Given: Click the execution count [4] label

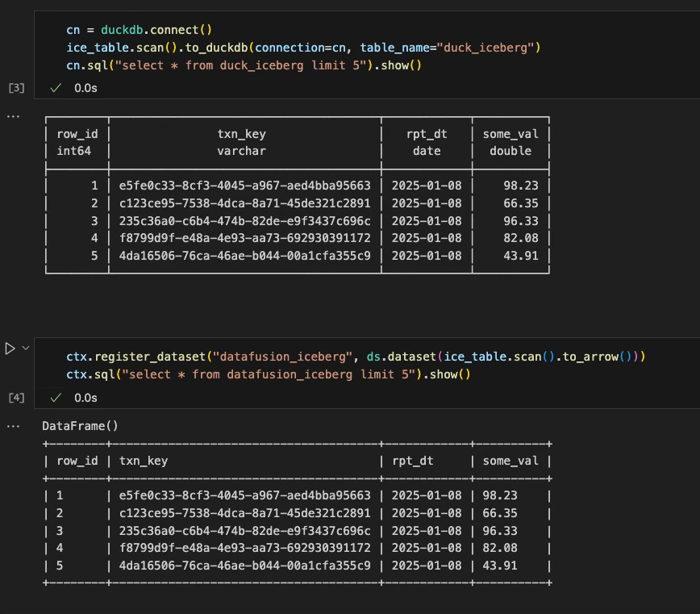Looking at the screenshot, I should (x=16, y=398).
